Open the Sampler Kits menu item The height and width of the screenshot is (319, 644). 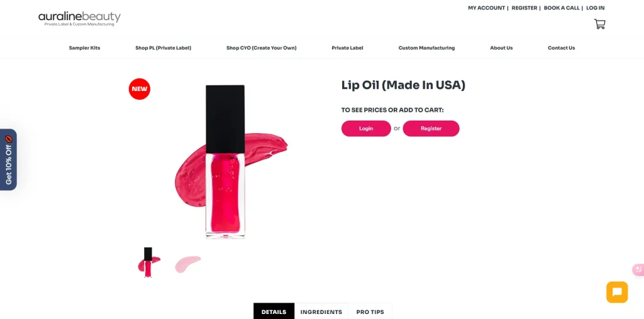pyautogui.click(x=85, y=48)
